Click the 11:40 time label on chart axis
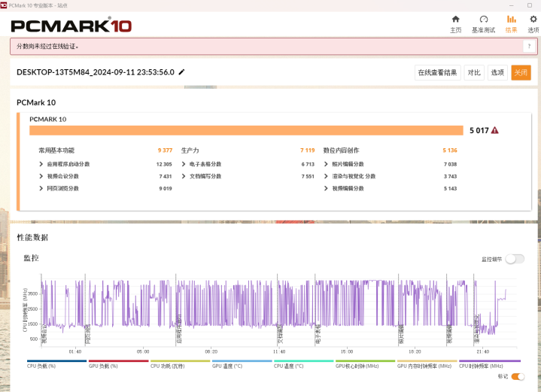541x392 pixels. point(279,351)
